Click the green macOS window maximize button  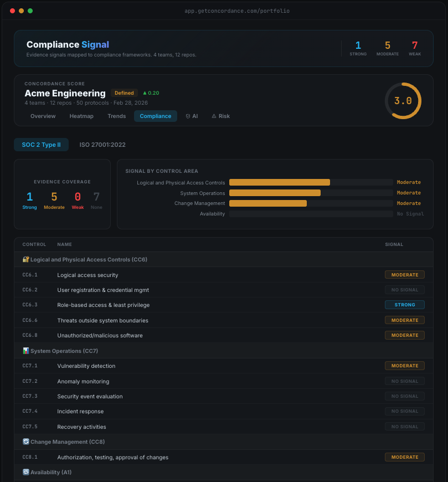pyautogui.click(x=30, y=11)
